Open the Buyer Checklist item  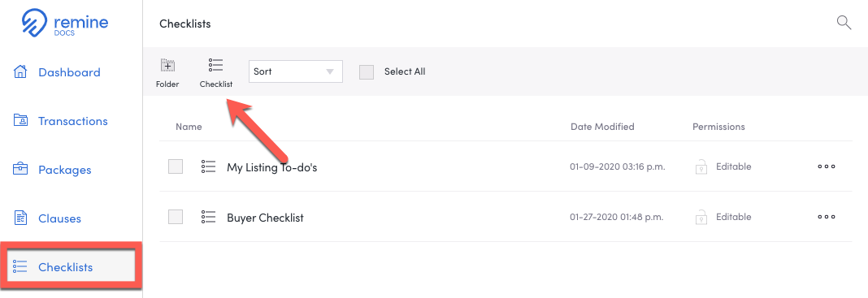coord(265,218)
